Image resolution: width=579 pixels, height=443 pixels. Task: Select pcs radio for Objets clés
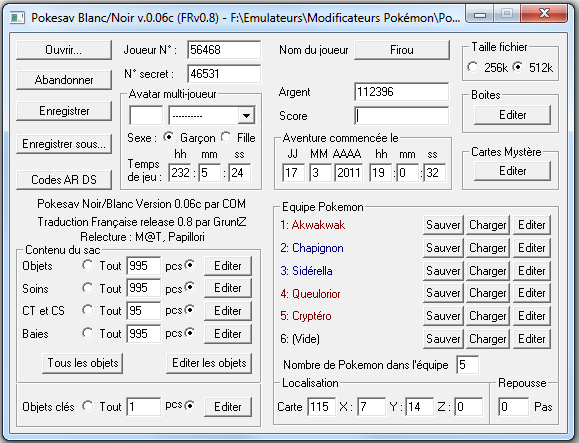[x=190, y=406]
